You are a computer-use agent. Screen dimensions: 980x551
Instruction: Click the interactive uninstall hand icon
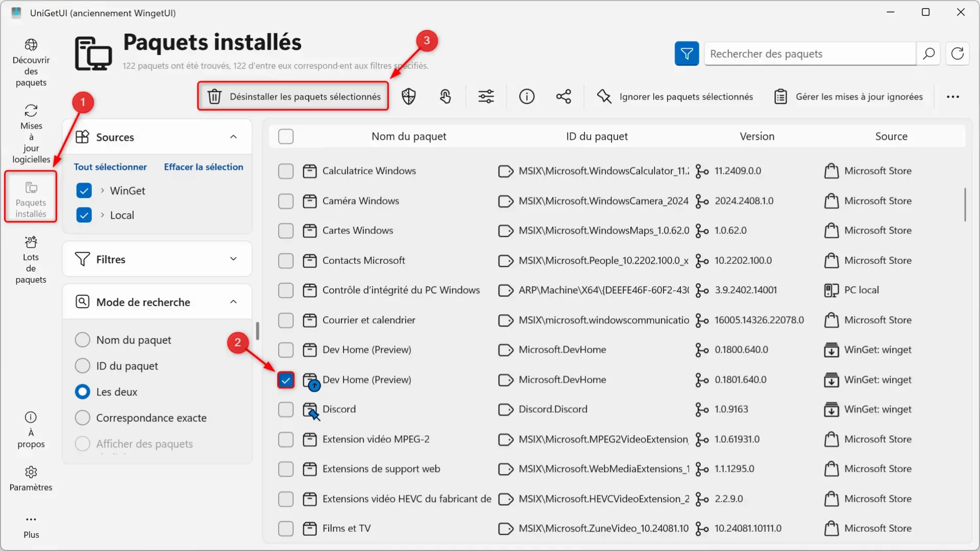coord(445,96)
